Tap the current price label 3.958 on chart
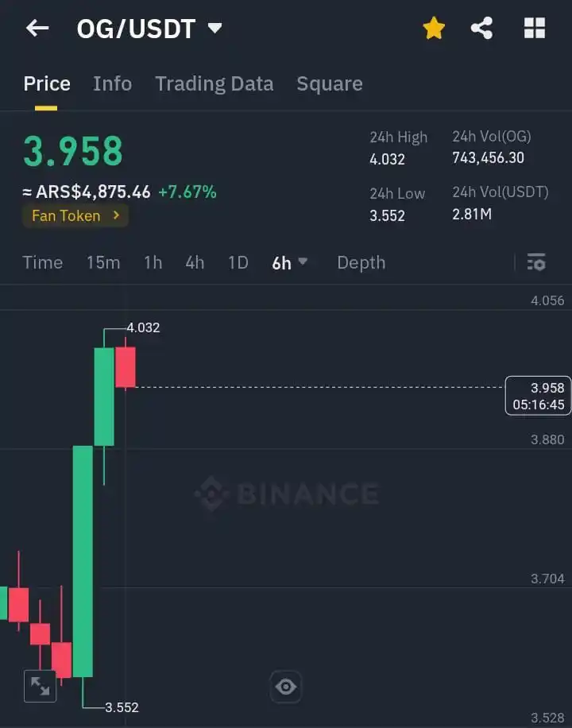Screen dimensions: 572x728 [538, 396]
